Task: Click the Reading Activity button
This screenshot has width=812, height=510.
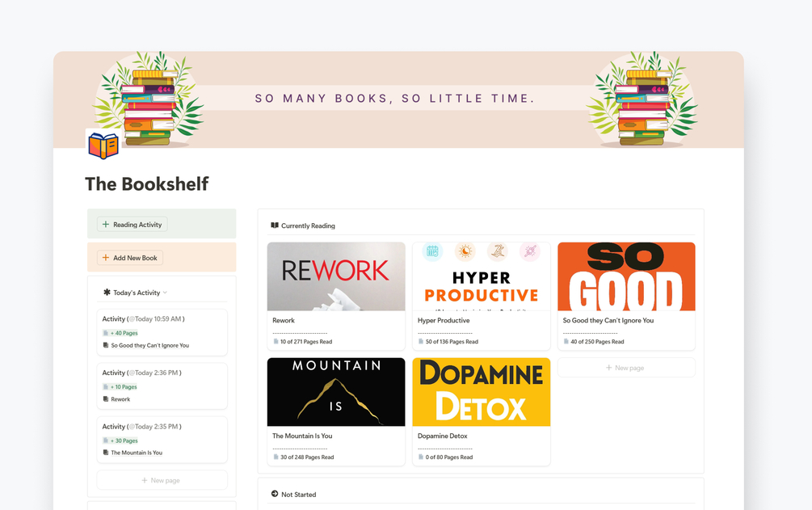Action: [132, 225]
